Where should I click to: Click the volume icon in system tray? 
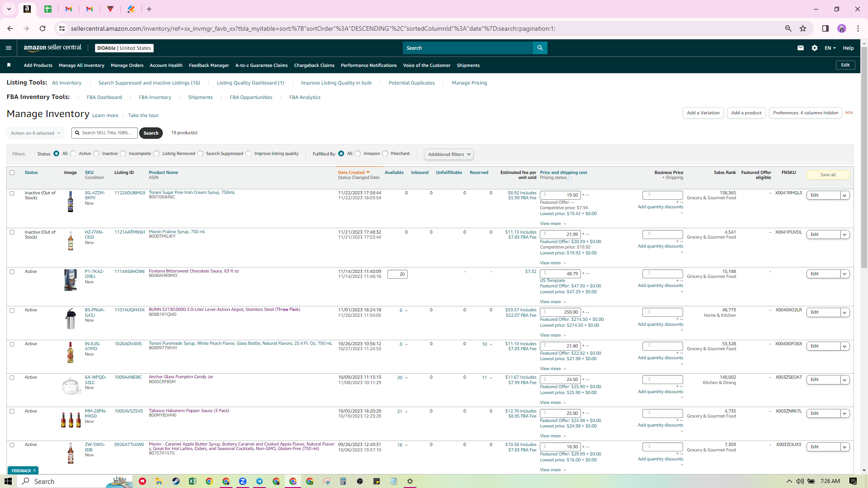click(x=800, y=481)
